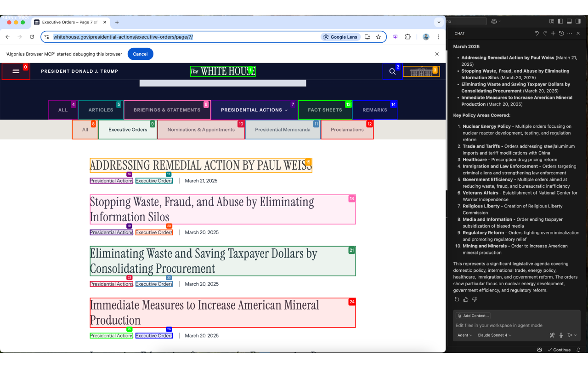Send the chat message arrow
588x368 pixels.
[570, 335]
